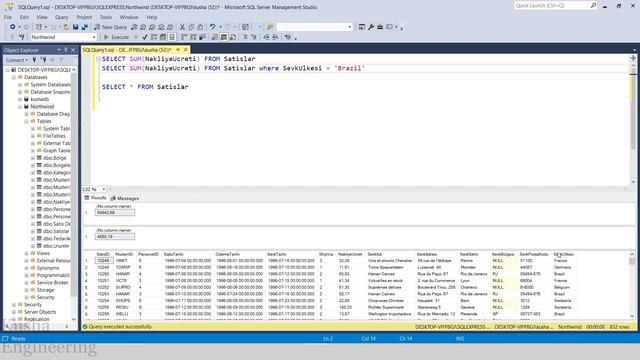Click the Find in Files icon

pos(270,27)
